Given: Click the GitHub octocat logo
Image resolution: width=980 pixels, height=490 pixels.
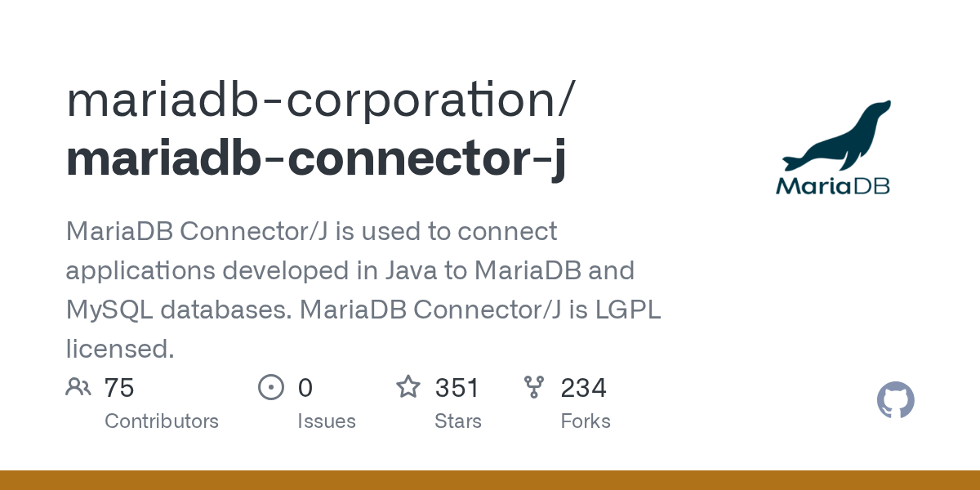Looking at the screenshot, I should coord(895,401).
